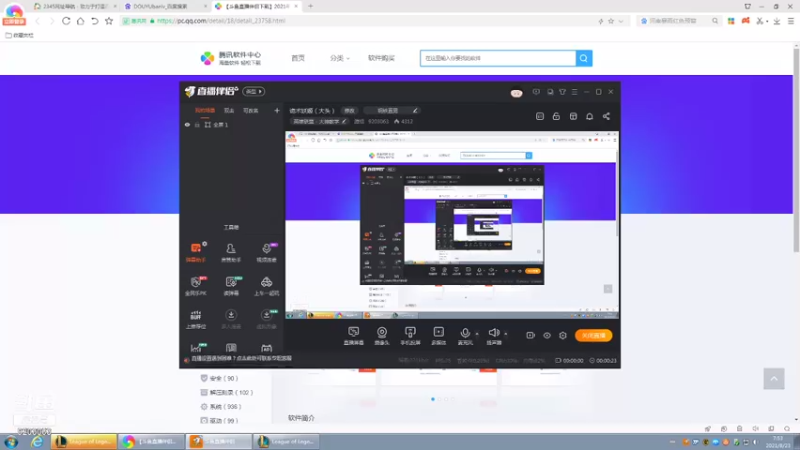This screenshot has width=800, height=450.
Task: Toggle the room lock icon above preview
Action: tap(556, 116)
